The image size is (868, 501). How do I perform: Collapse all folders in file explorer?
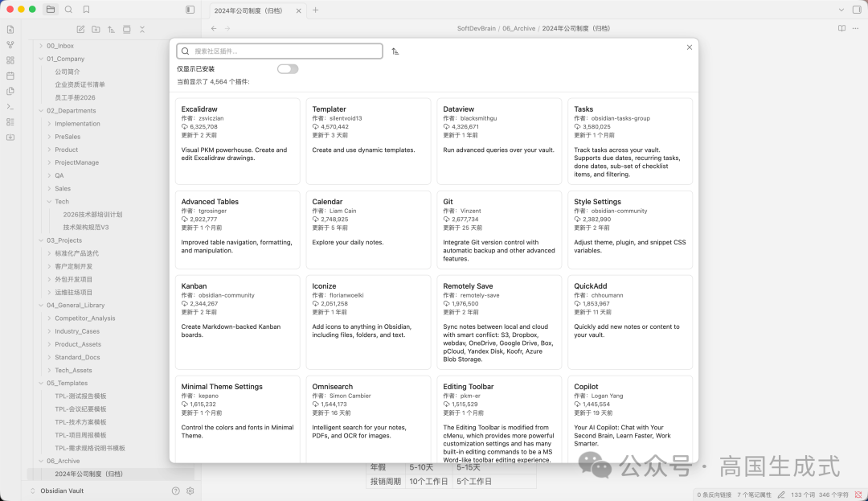142,29
